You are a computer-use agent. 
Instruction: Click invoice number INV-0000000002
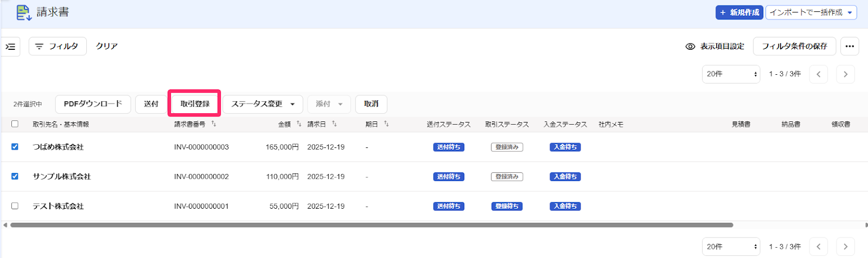(x=201, y=176)
